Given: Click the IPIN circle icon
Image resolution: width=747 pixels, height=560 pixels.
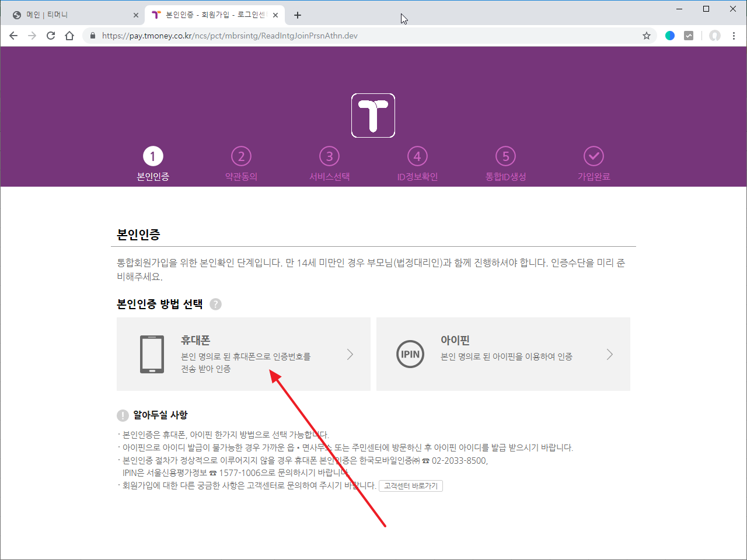Looking at the screenshot, I should [410, 354].
